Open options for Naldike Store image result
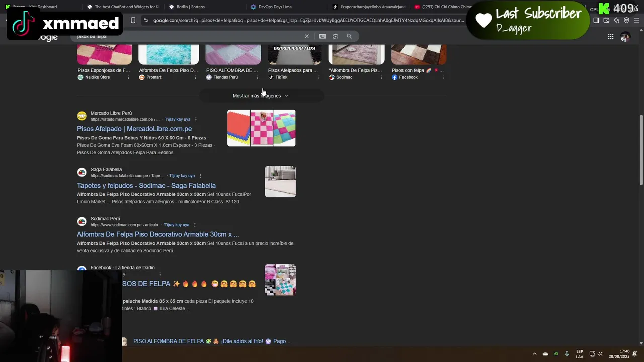Screen dimensions: 644x362 128,77
